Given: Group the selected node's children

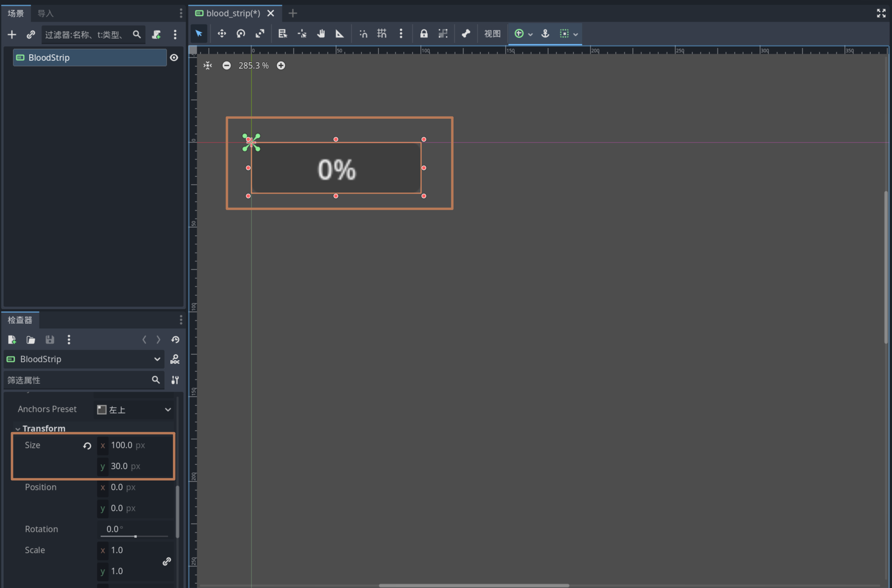Looking at the screenshot, I should [443, 34].
